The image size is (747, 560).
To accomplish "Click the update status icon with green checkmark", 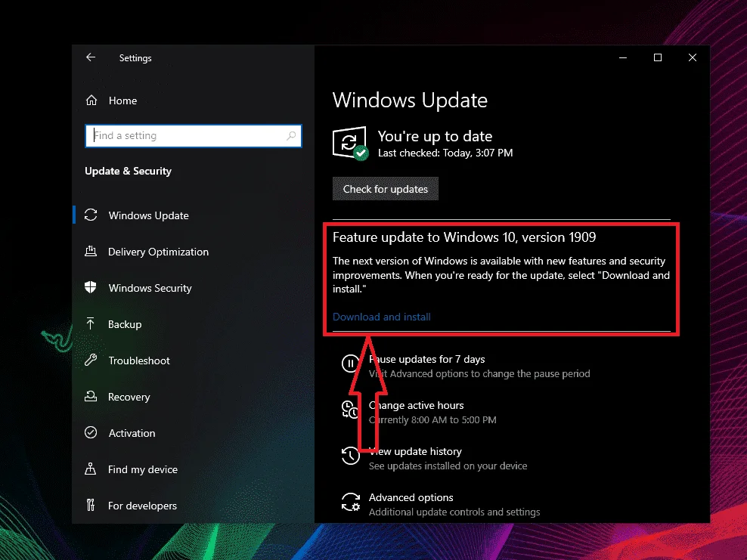I will point(350,143).
